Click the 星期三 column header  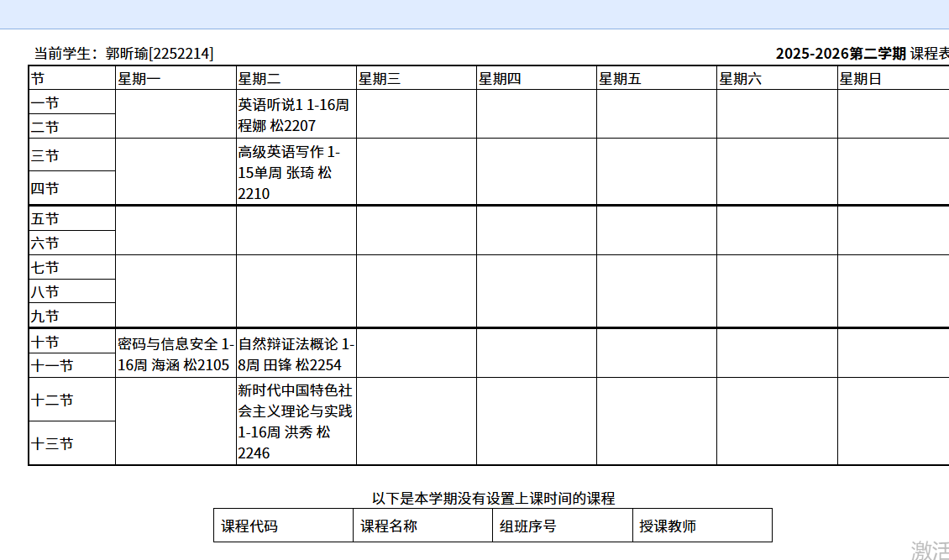pyautogui.click(x=380, y=79)
